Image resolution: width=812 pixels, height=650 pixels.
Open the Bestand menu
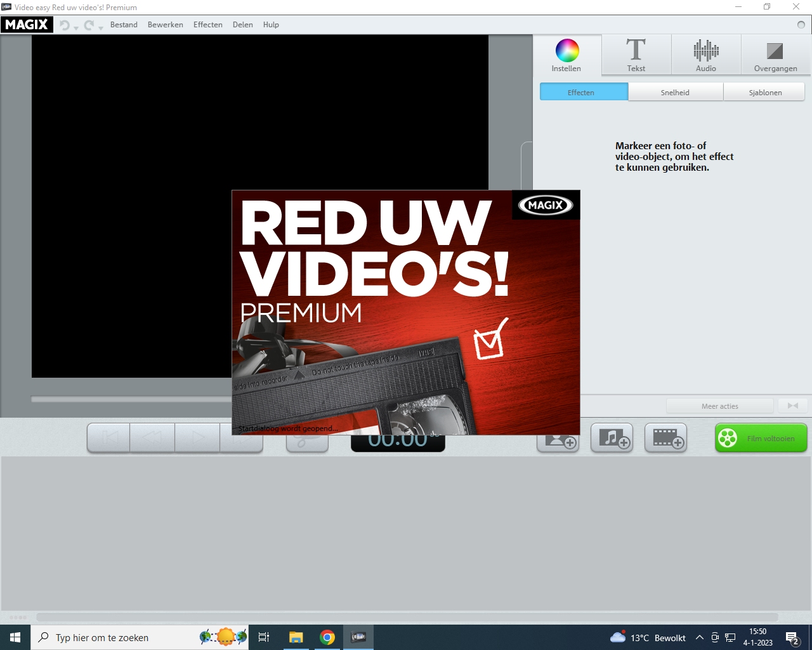124,25
